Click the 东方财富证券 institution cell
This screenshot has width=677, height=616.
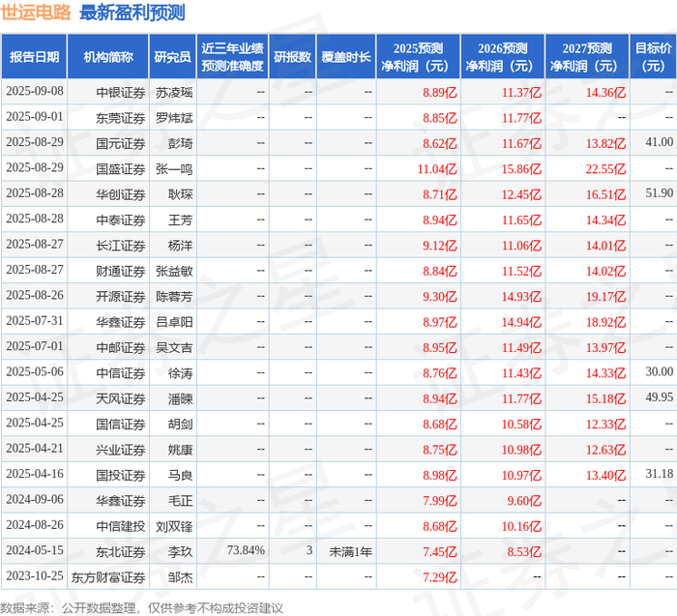108,577
